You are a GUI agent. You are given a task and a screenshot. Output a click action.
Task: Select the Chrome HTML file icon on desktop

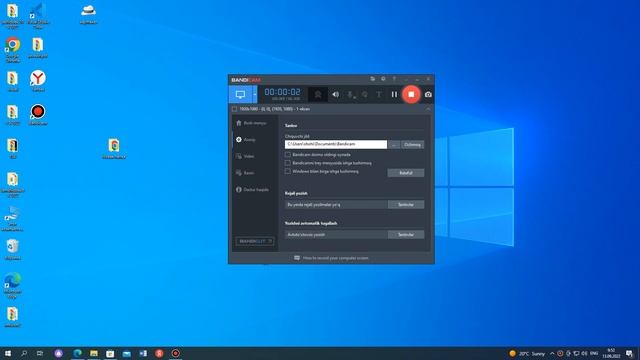pos(114,148)
